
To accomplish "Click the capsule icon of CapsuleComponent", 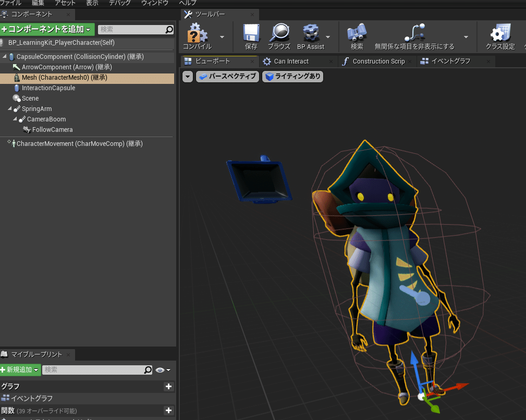I will click(x=12, y=57).
